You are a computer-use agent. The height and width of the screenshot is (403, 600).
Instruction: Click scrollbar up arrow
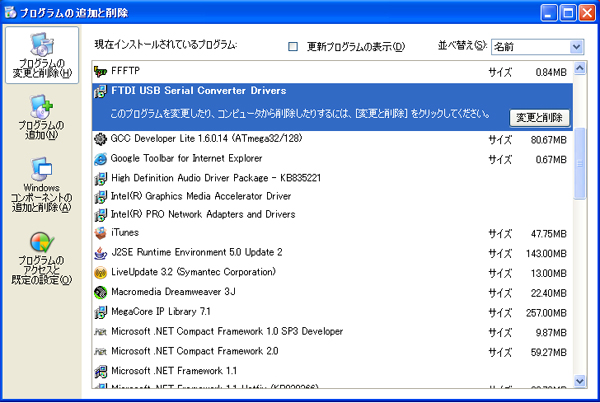[580, 68]
